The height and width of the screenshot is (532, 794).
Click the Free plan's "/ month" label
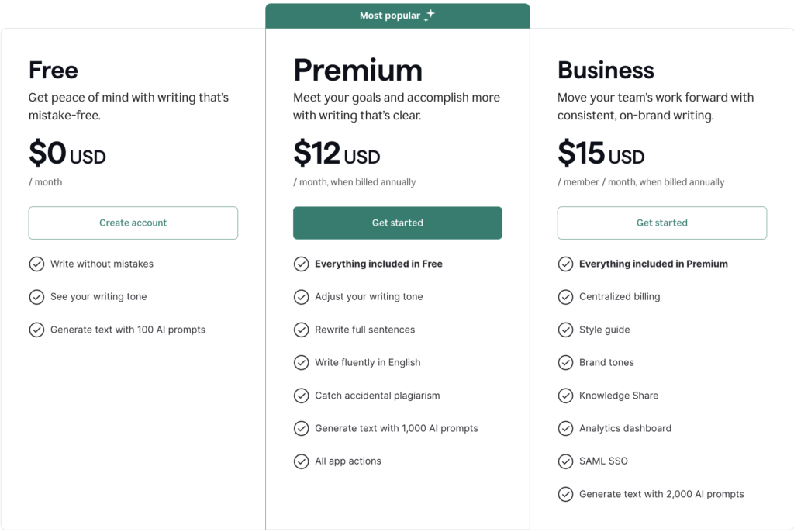coord(45,181)
